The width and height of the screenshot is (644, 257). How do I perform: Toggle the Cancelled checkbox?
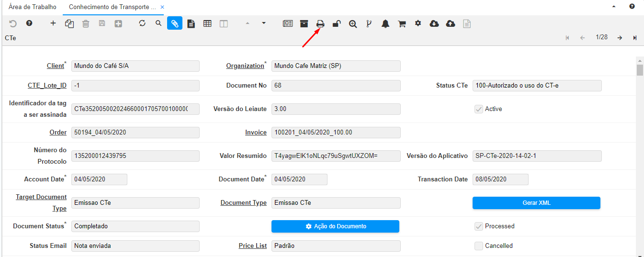click(478, 246)
